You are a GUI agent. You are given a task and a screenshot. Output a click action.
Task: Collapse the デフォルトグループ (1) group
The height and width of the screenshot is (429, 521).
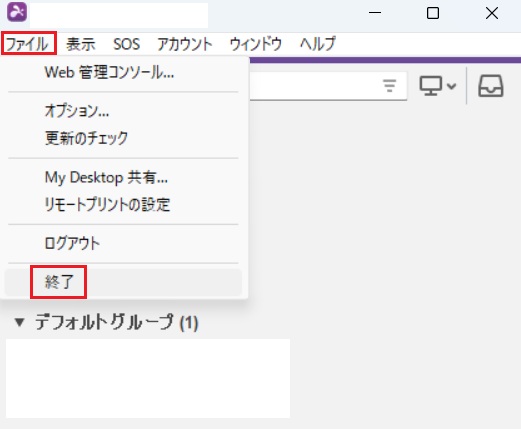coord(19,322)
